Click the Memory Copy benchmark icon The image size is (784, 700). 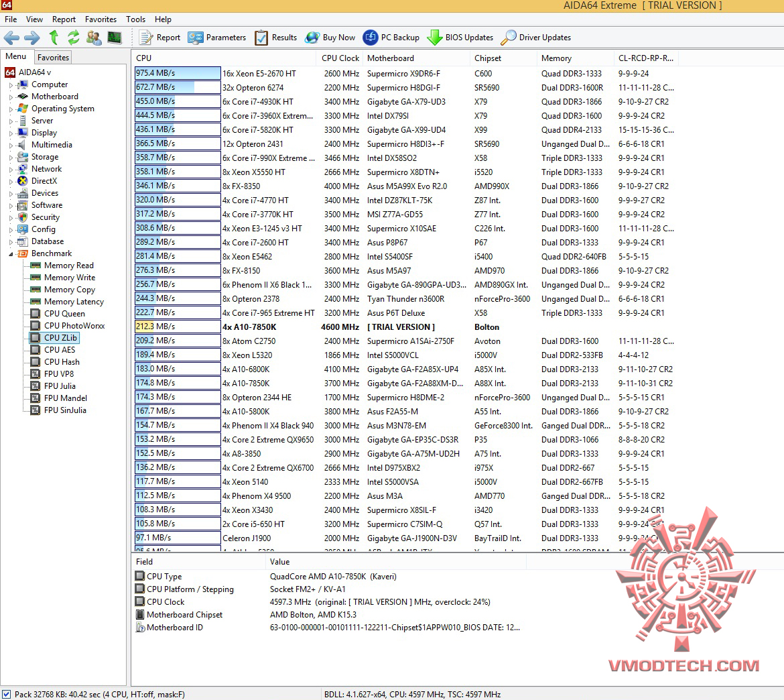pos(36,289)
